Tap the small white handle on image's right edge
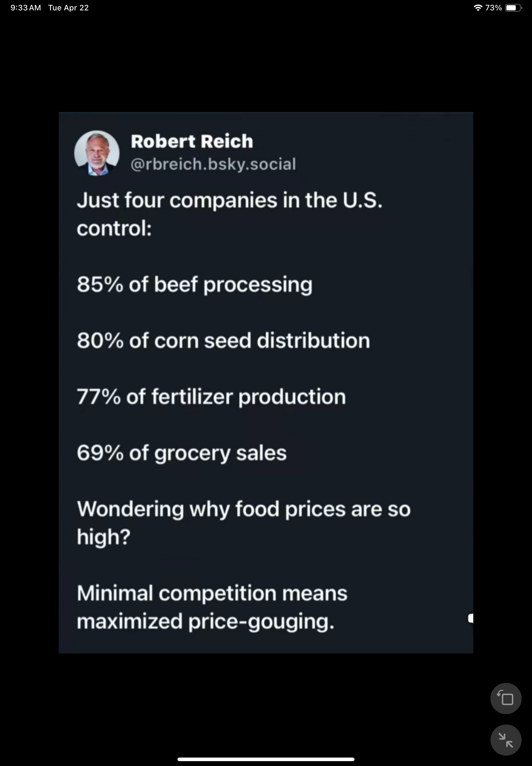The image size is (532, 766). [470, 618]
